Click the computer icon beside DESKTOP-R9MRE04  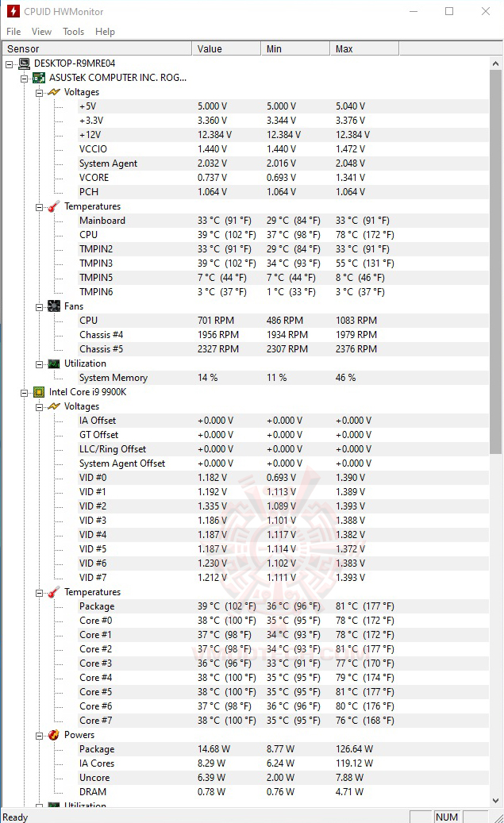(24, 63)
